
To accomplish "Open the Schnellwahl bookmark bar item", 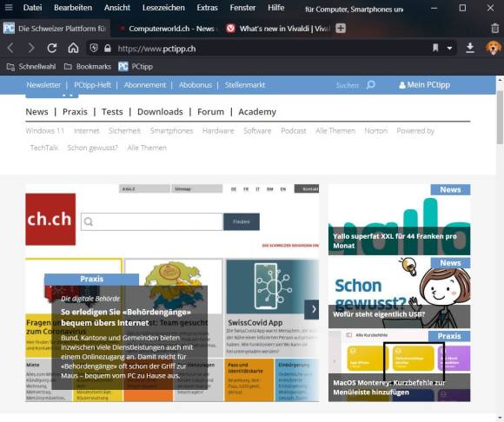I will tap(31, 67).
